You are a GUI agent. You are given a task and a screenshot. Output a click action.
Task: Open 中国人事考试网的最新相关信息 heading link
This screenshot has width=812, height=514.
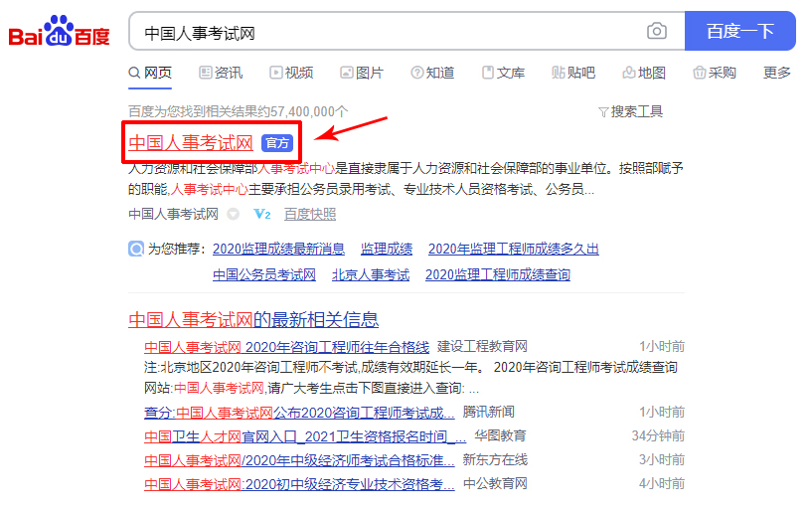pos(253,320)
